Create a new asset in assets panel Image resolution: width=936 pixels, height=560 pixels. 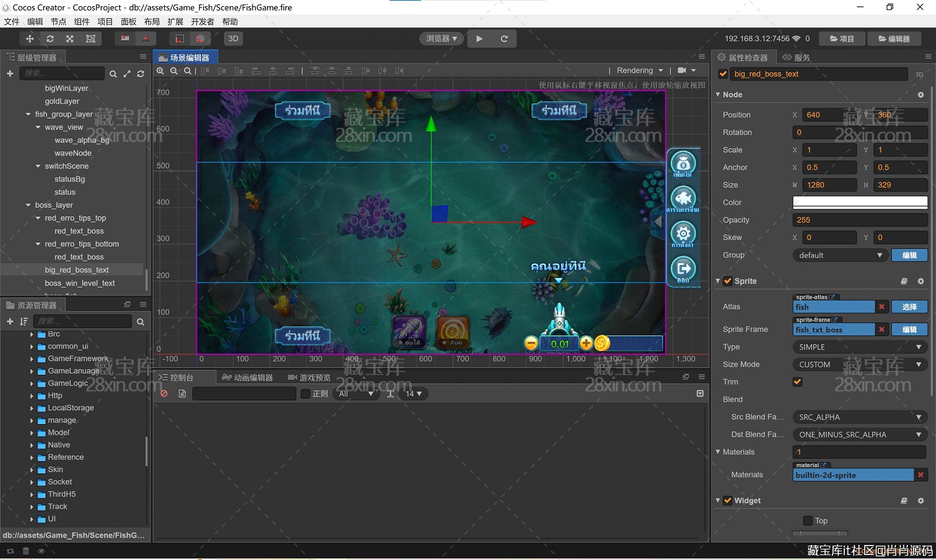pos(10,321)
